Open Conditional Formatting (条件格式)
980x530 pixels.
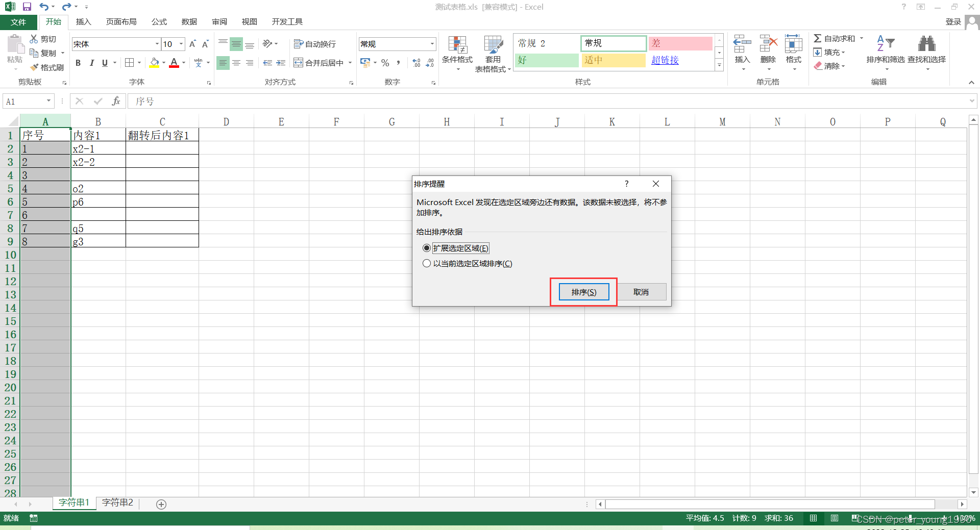[x=457, y=54]
